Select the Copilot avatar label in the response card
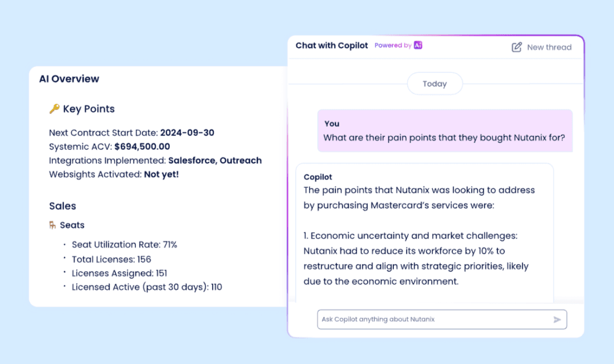Screen dimensions: 614x364 [318, 177]
